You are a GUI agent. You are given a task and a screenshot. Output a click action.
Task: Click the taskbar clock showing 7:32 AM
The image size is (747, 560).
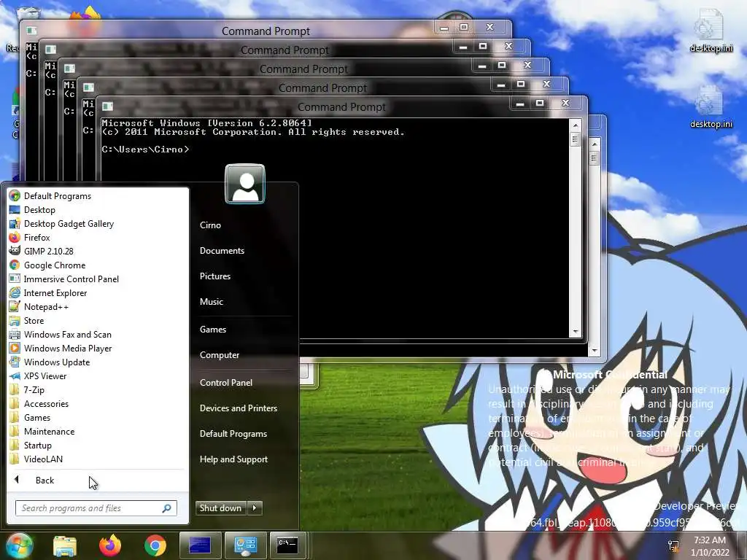(x=710, y=545)
